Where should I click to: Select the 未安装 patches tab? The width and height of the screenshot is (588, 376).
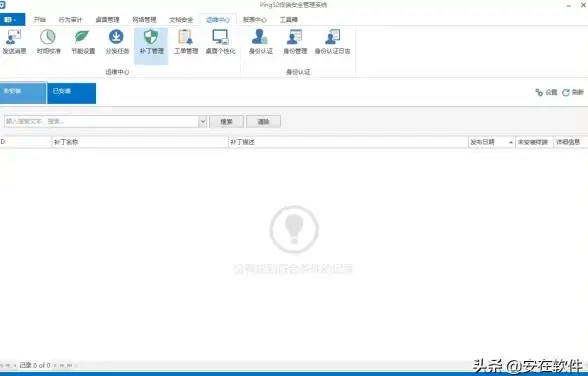click(x=23, y=93)
